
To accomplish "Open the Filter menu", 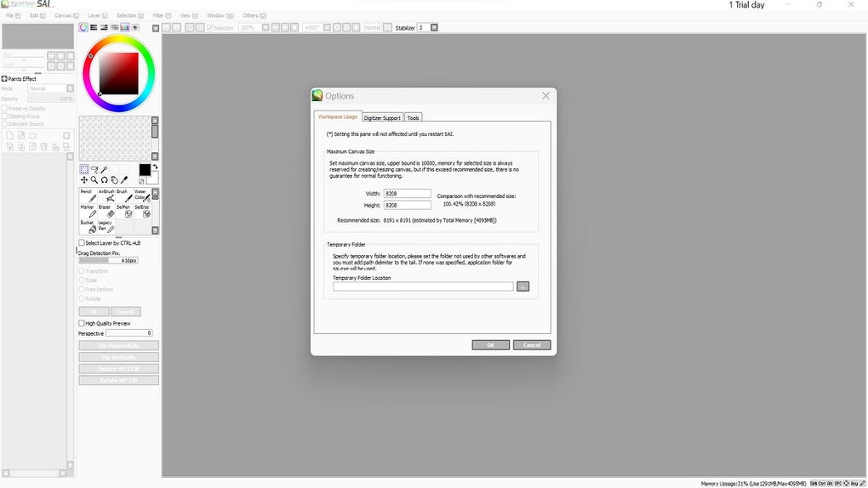I will click(162, 15).
